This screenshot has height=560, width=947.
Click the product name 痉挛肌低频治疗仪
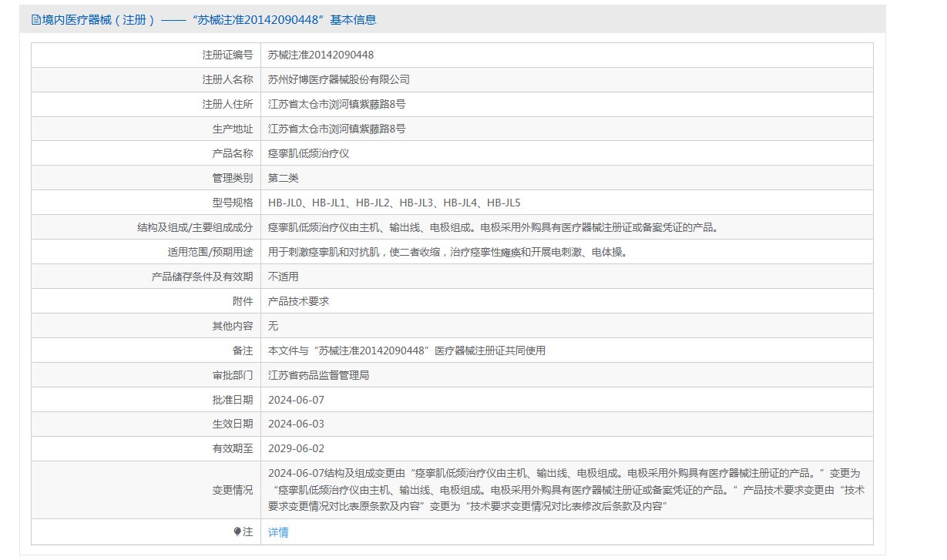tap(309, 153)
